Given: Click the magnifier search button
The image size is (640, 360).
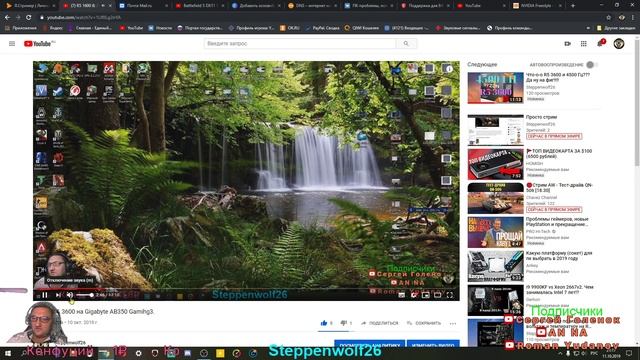Looking at the screenshot, I should pyautogui.click(x=406, y=43).
